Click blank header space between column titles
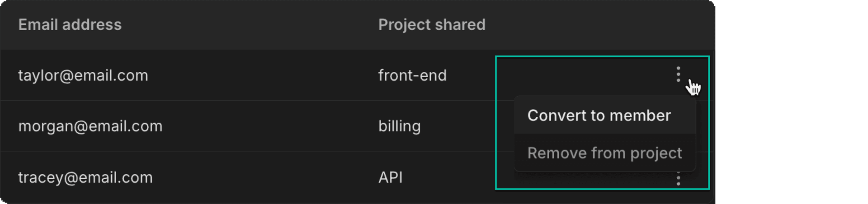This screenshot has width=868, height=204. 249,25
